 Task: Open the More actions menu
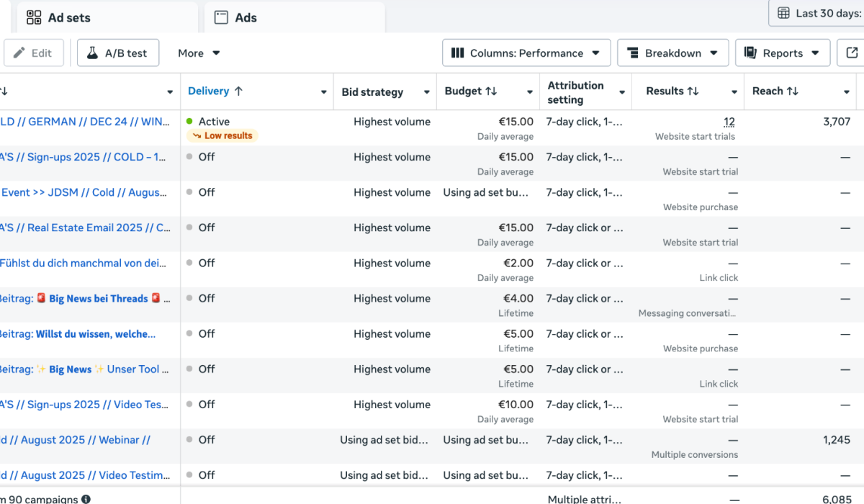[199, 53]
